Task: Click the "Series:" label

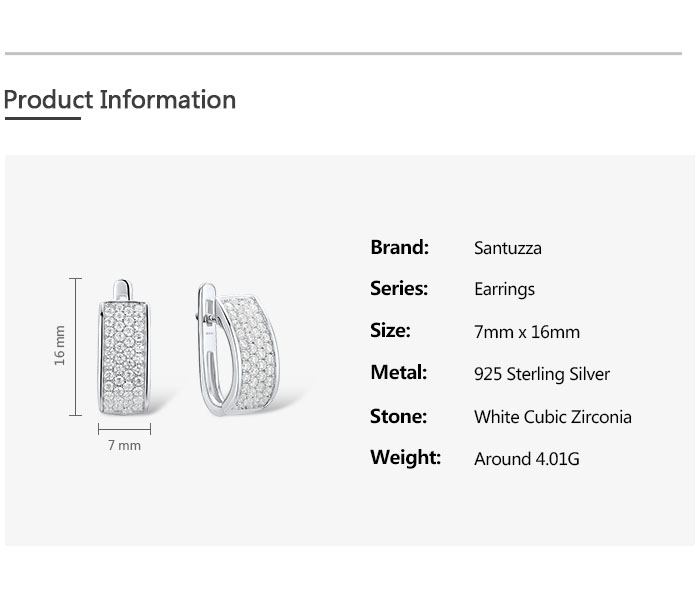Action: pos(399,288)
